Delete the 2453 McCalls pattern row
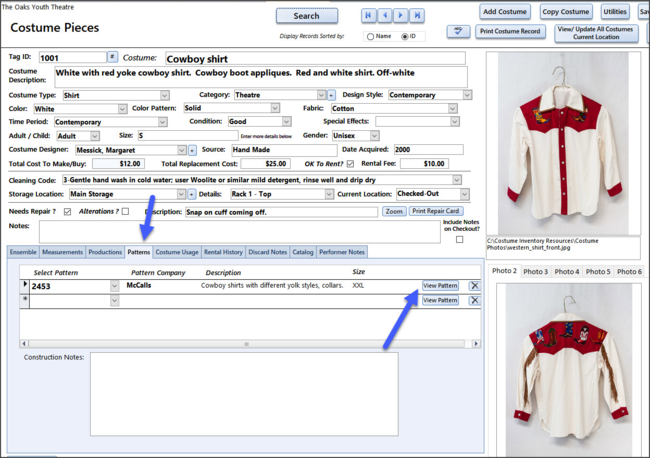Image resolution: width=650 pixels, height=458 pixels. pos(474,286)
